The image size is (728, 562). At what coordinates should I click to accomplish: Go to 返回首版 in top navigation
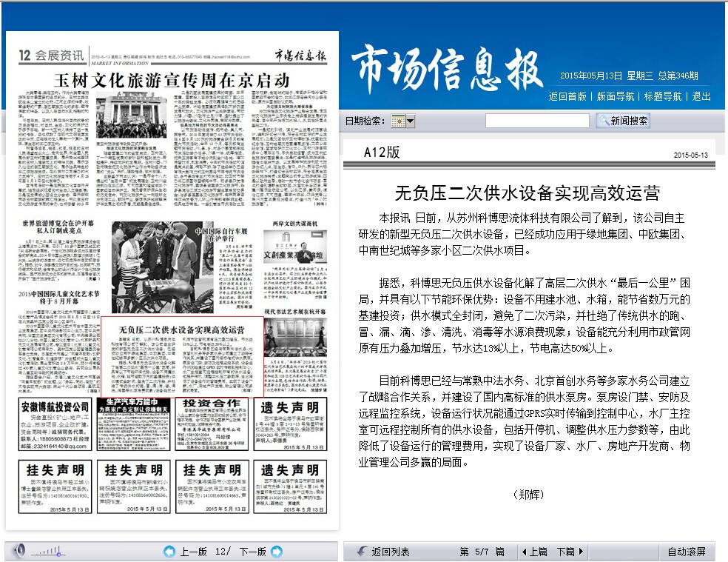(x=567, y=96)
